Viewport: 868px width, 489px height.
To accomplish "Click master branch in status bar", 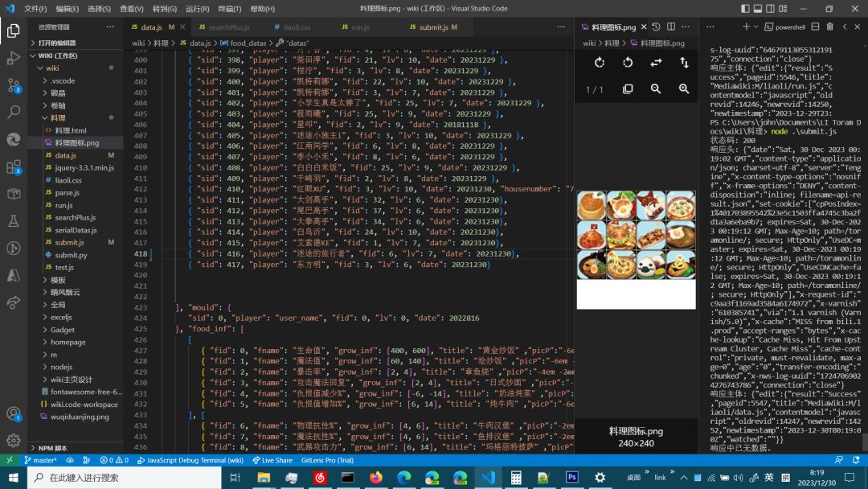I will [40, 460].
